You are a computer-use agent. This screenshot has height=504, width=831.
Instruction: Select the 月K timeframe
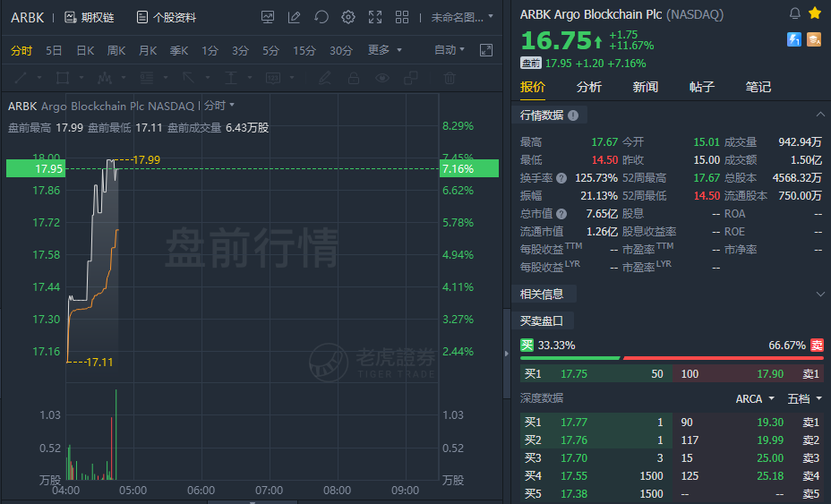(148, 50)
